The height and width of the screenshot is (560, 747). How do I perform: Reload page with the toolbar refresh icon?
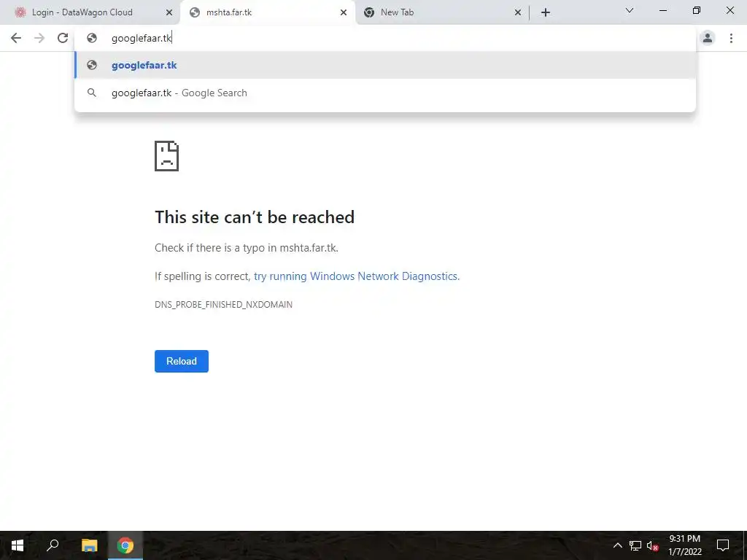click(x=63, y=38)
